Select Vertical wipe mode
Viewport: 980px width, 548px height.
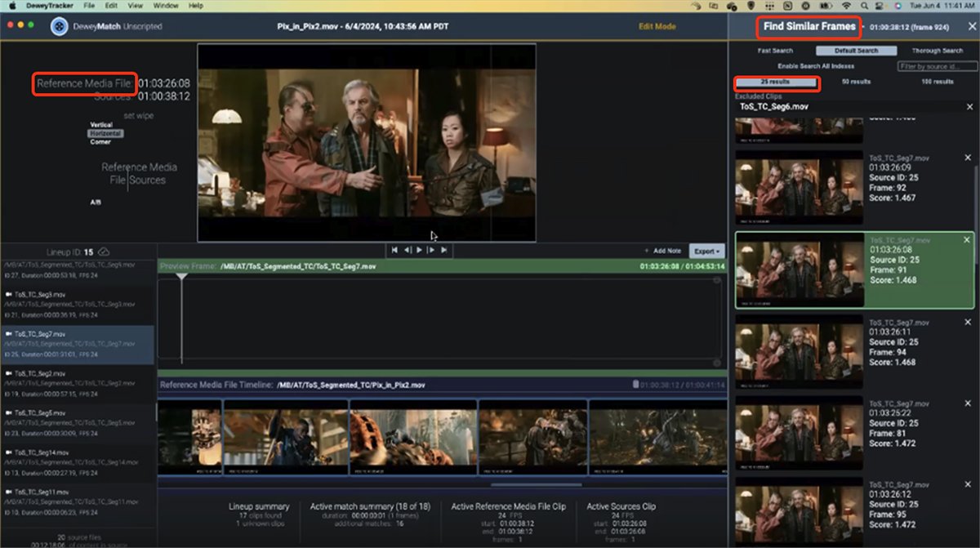coord(101,125)
